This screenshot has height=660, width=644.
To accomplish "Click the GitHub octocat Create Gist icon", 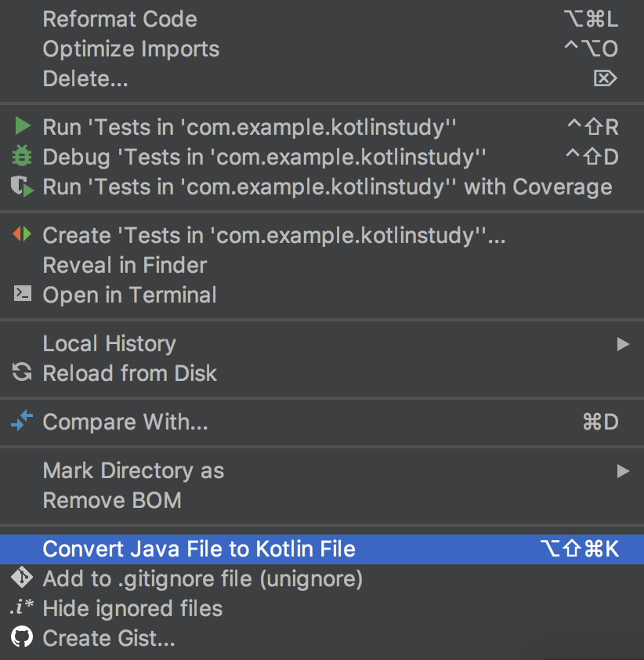I will 22,636.
